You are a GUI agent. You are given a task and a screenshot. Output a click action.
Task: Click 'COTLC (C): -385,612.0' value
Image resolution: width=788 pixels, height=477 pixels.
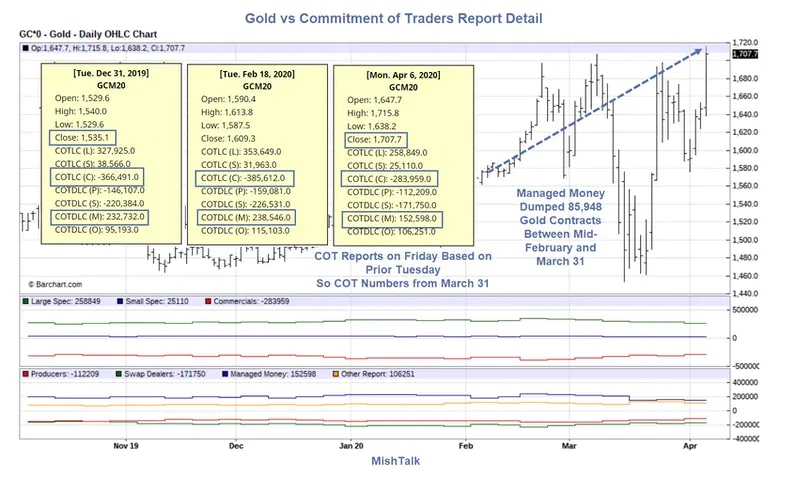243,178
